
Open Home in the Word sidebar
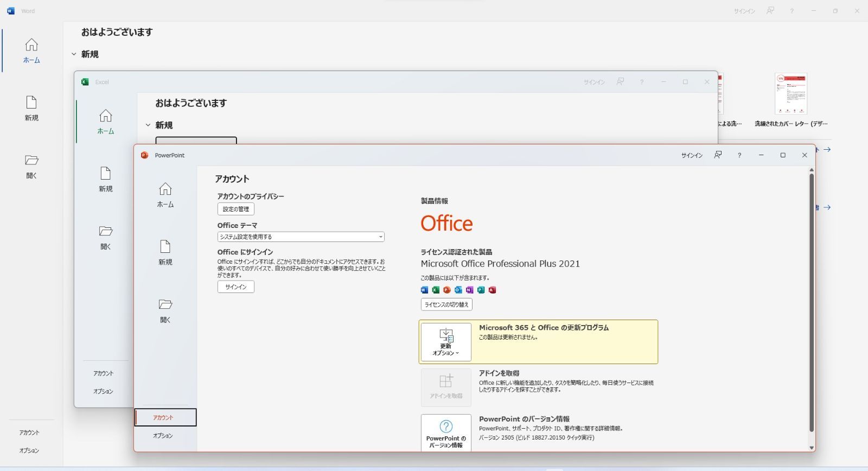tap(31, 51)
